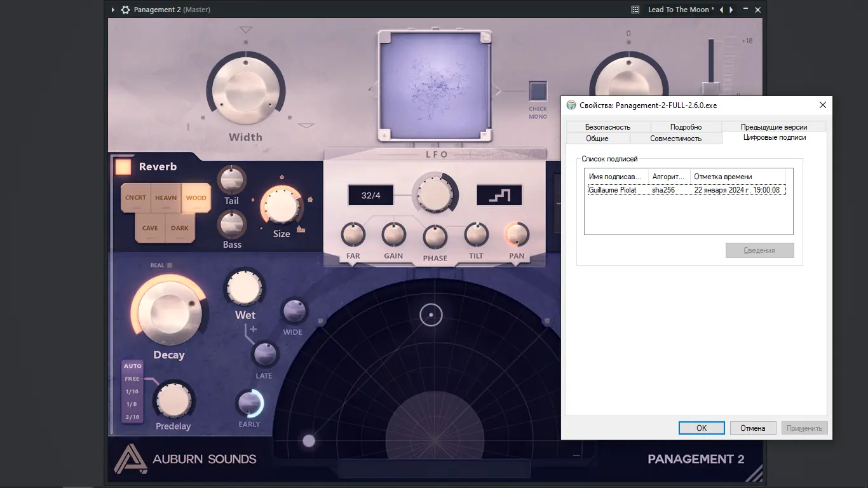Open the LFO rate 32/4 selector

pos(370,195)
